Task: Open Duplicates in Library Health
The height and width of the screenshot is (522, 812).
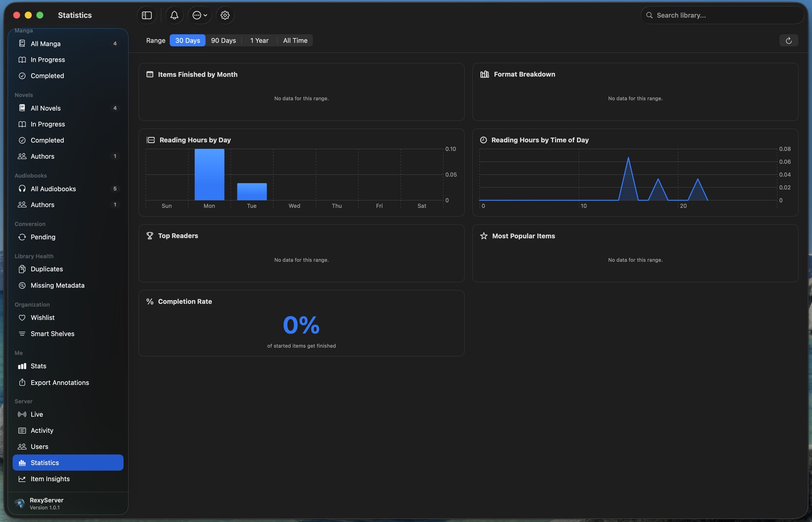Action: tap(68, 269)
